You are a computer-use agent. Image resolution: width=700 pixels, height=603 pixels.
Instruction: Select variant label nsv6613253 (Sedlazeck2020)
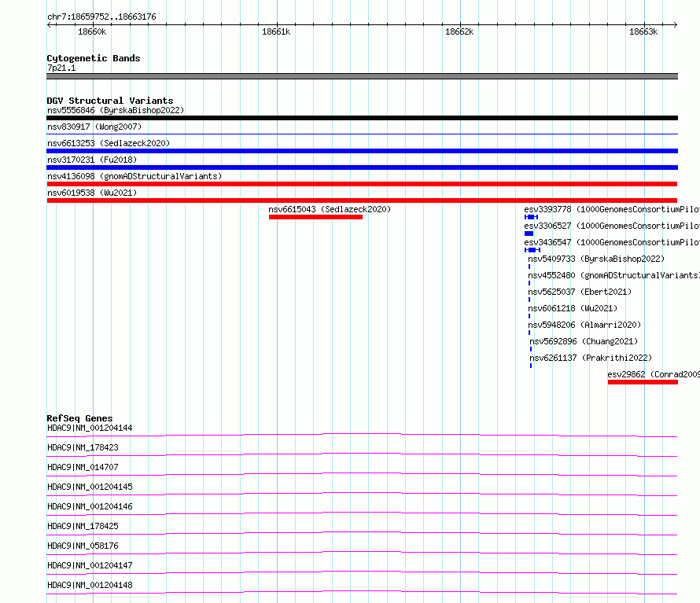pos(109,143)
